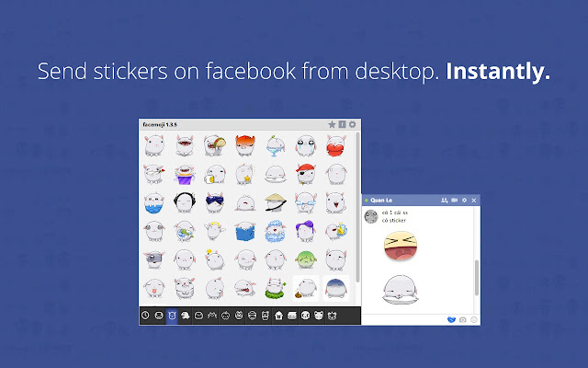
Task: Switch to the house sticker pack tab
Action: click(278, 316)
